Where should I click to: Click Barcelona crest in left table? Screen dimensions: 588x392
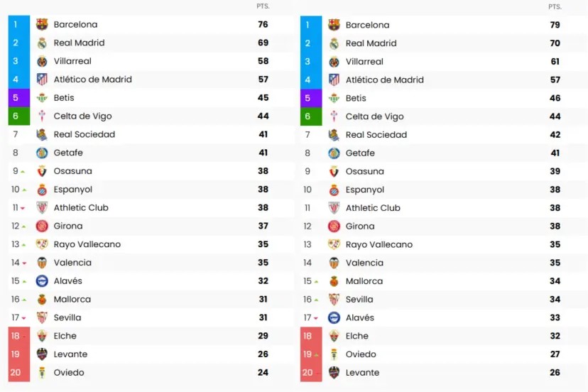pos(42,25)
